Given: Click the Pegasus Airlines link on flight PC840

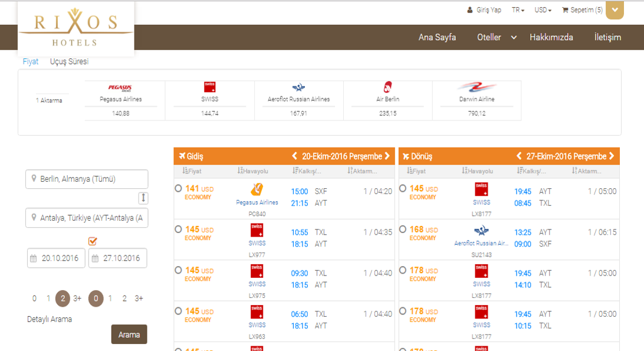Looking at the screenshot, I should pyautogui.click(x=257, y=202).
